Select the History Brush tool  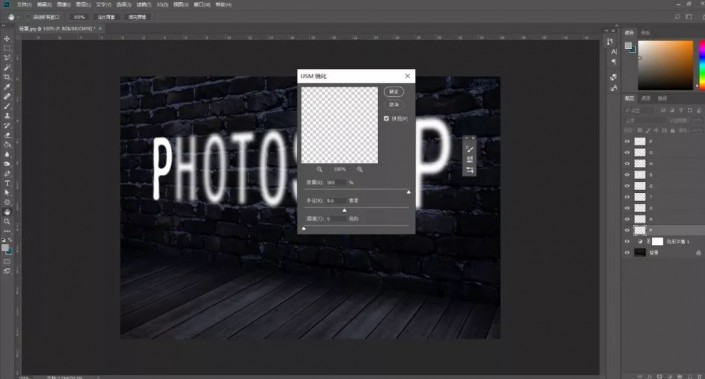7,125
